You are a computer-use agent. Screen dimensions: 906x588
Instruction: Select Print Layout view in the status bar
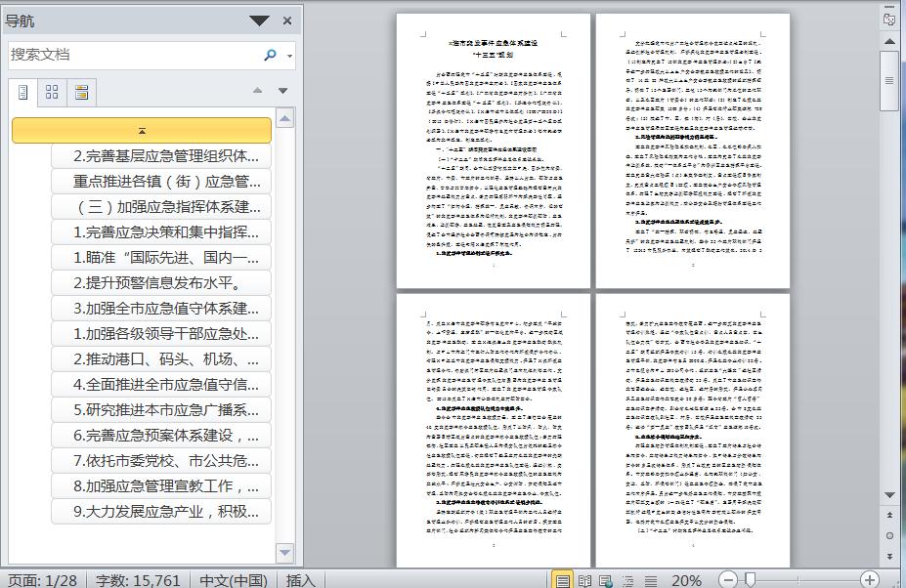click(x=563, y=579)
